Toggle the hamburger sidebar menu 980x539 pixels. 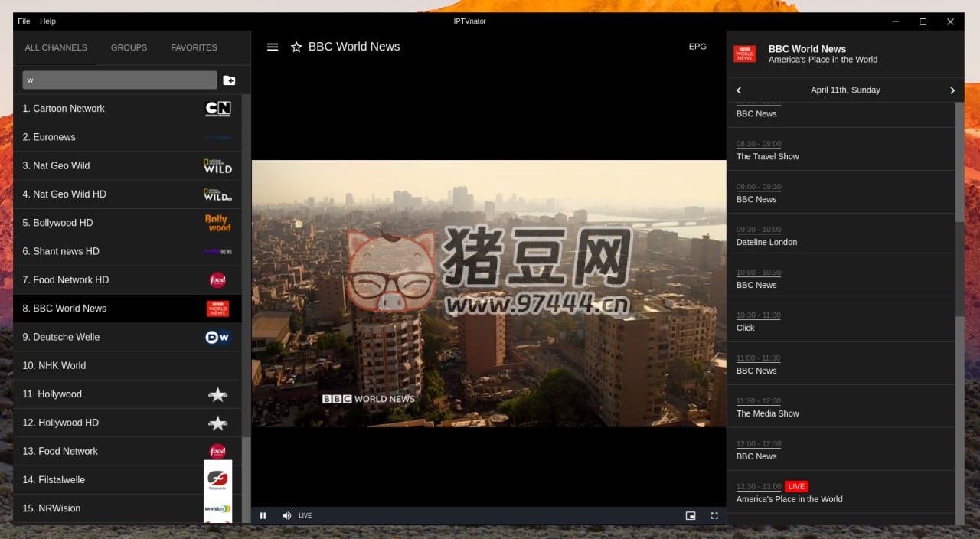point(273,47)
